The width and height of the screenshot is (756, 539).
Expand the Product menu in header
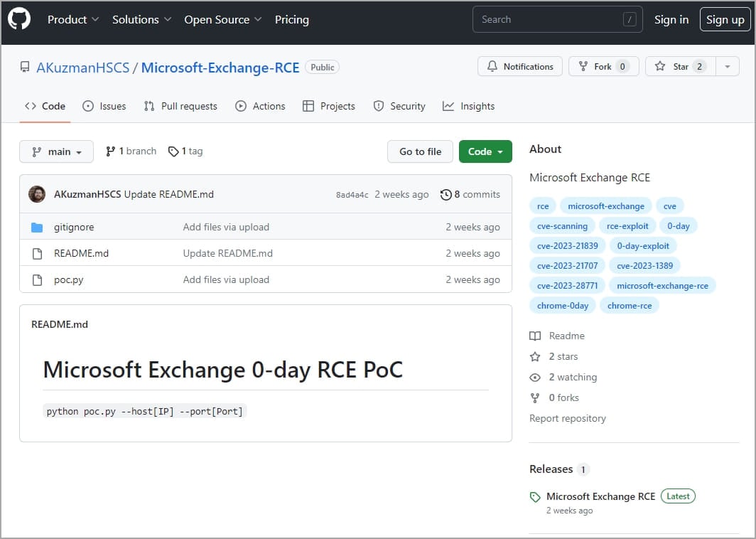pos(73,19)
